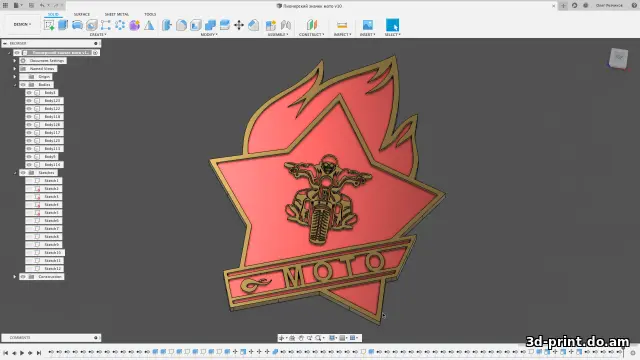Jump to the timeline end
The image size is (640, 360).
(39, 353)
